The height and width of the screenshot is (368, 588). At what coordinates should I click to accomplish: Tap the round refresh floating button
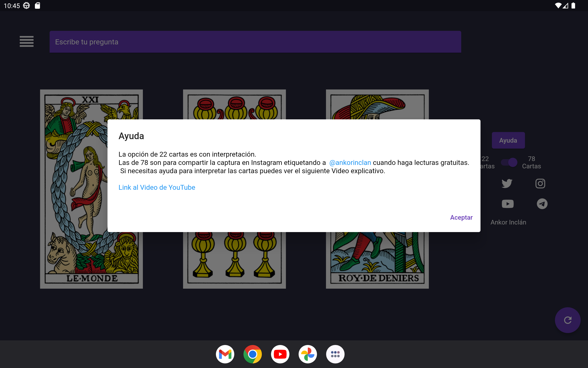(x=567, y=320)
